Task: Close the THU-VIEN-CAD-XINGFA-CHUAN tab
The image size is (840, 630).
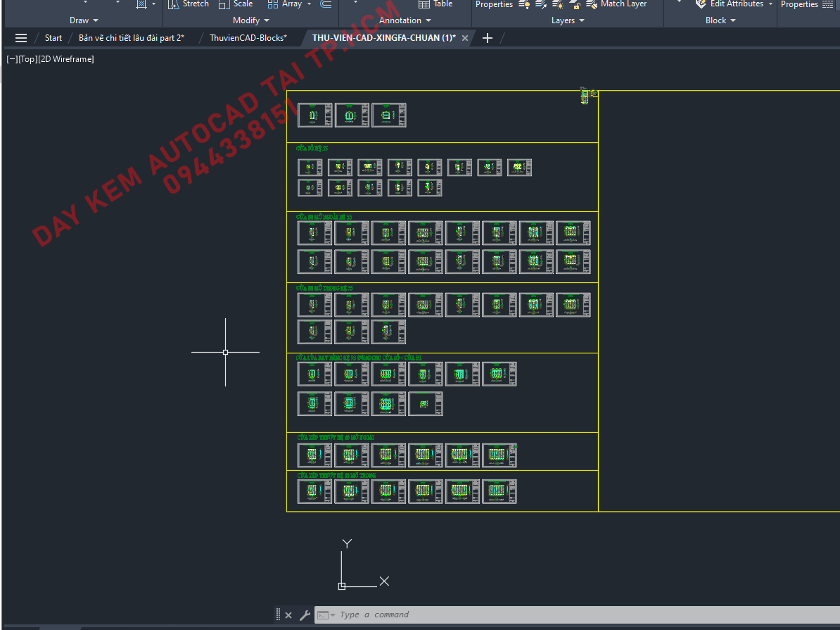Action: click(465, 38)
